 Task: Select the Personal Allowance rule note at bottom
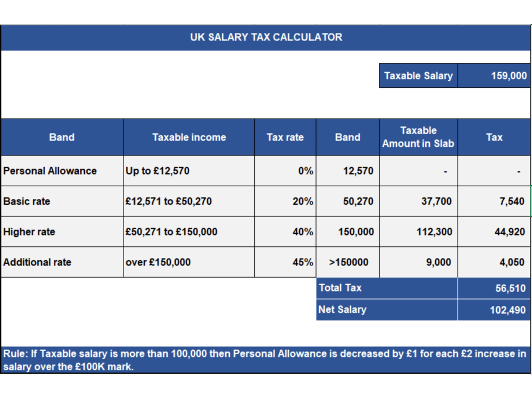pos(266,359)
